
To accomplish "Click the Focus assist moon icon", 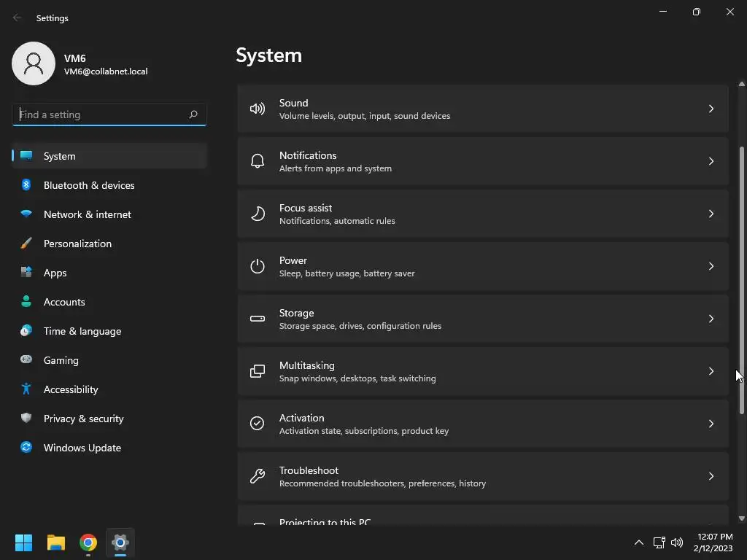I will (258, 214).
